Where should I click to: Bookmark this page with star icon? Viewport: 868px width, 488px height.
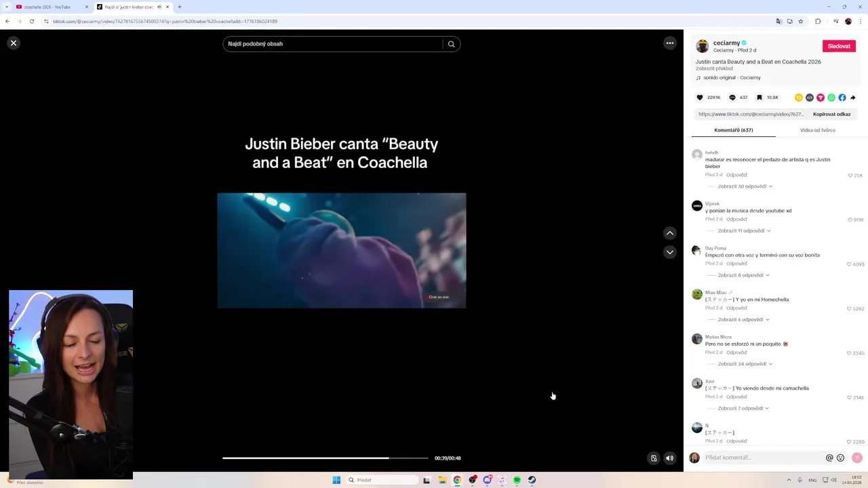pyautogui.click(x=801, y=21)
